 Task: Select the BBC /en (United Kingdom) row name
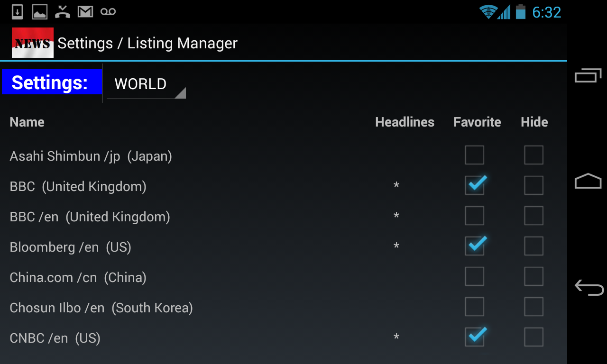coord(90,217)
